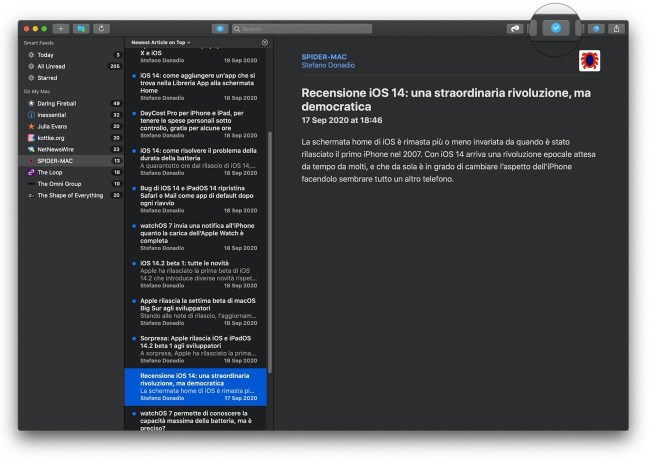Image resolution: width=649 pixels, height=461 pixels.
Task: Click the unread dot on the iOS 14.2 beta 1 article
Action: [x=134, y=263]
